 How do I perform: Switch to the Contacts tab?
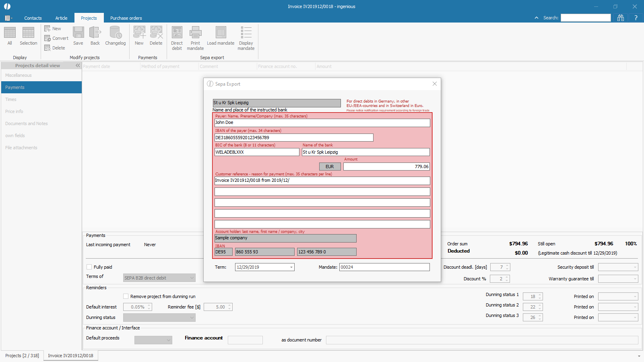click(x=33, y=18)
